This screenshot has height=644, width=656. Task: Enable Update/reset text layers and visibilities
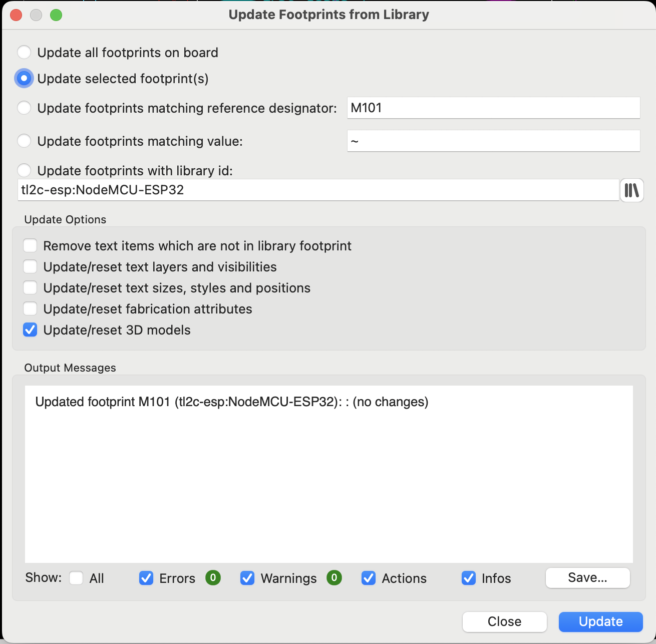[x=31, y=267]
